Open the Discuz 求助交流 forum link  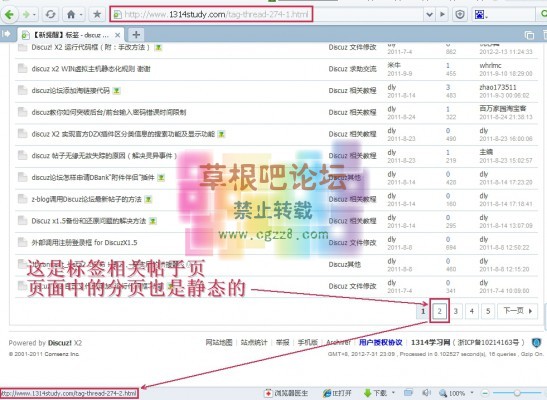click(352, 69)
